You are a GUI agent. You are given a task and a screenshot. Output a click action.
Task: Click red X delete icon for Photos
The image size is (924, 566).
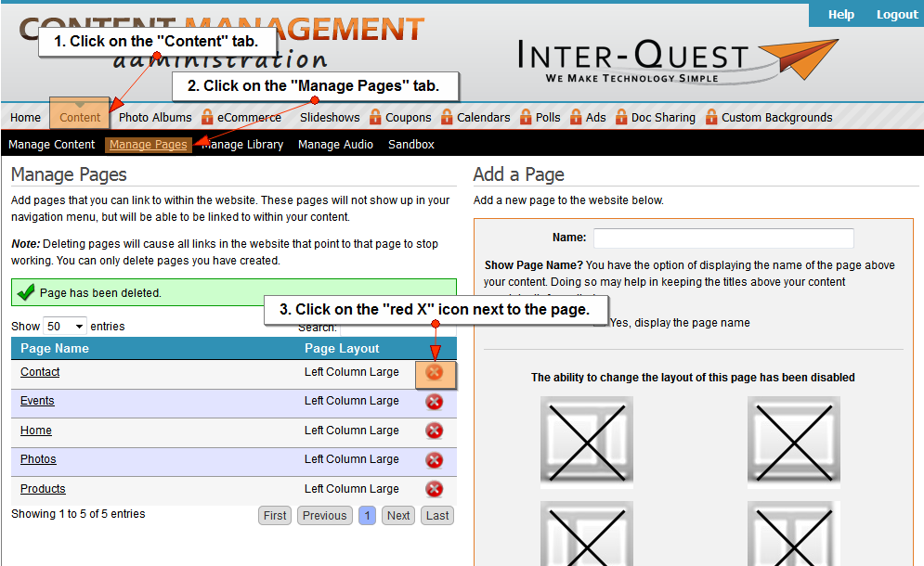point(434,460)
